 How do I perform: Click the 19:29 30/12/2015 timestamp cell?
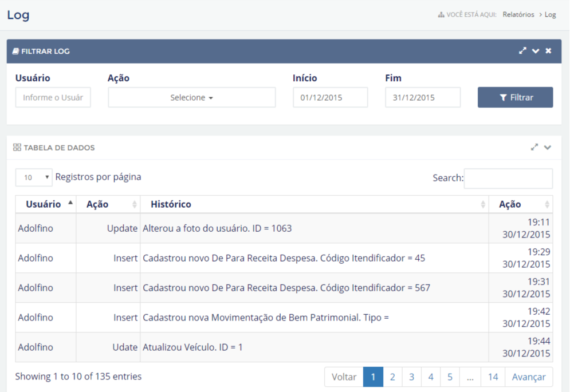[521, 258]
